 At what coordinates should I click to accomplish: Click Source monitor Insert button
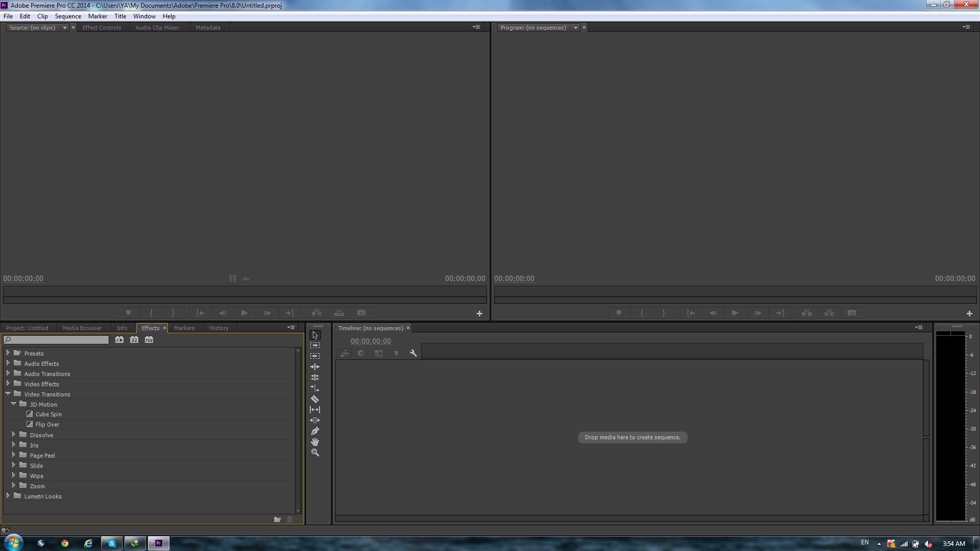pyautogui.click(x=316, y=313)
